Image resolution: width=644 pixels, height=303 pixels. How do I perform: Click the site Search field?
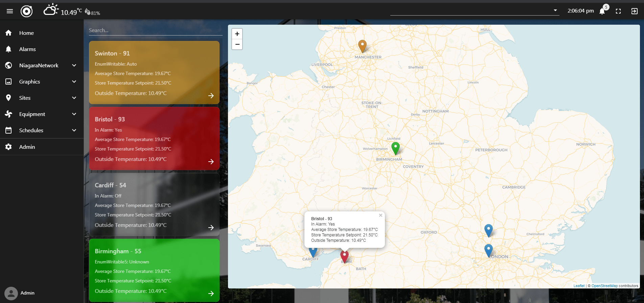(x=155, y=30)
